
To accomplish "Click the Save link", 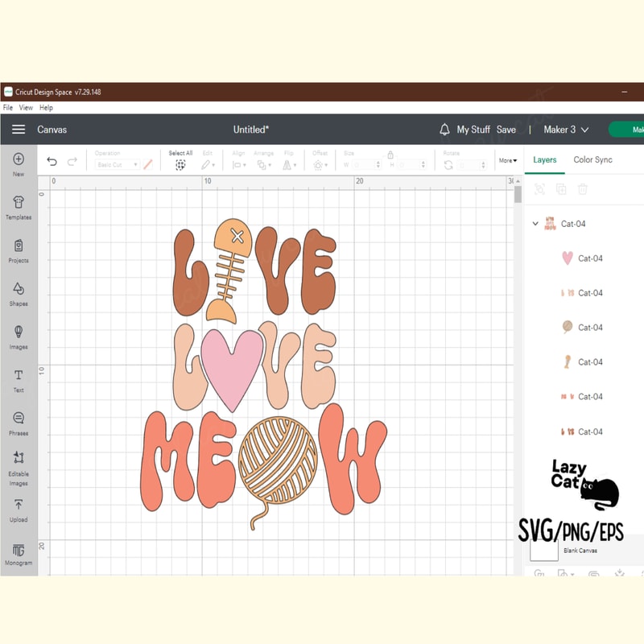I will tap(506, 130).
